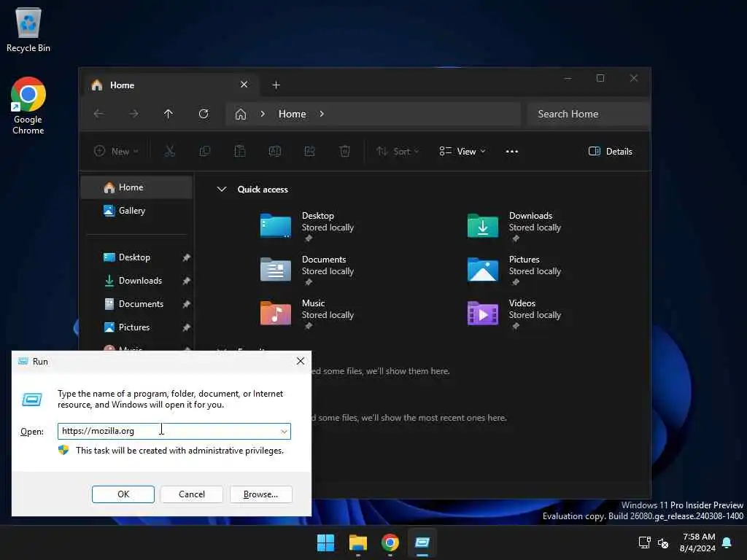
Task: Open the Documents folder in Quick access
Action: pos(307,270)
